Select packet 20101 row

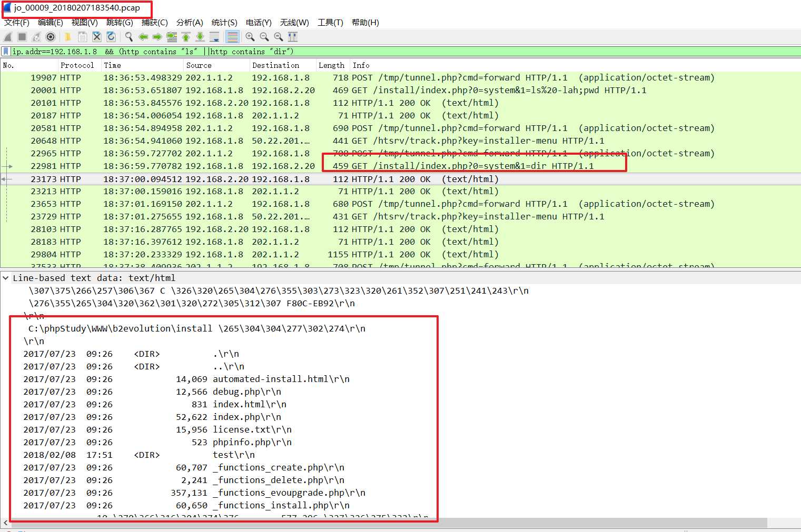400,103
